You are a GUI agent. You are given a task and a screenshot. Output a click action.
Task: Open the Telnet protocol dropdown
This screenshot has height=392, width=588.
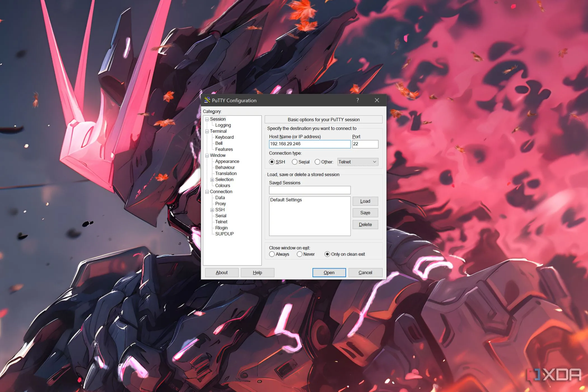(x=358, y=162)
